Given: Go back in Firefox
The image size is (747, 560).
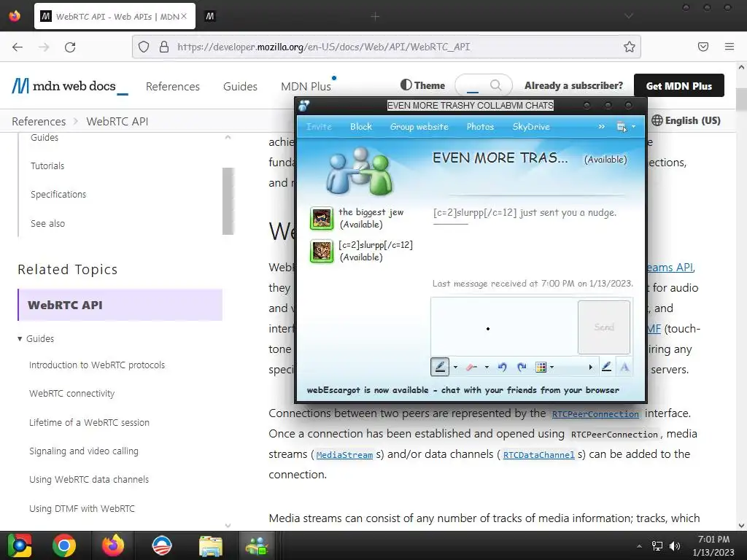Looking at the screenshot, I should point(18,47).
